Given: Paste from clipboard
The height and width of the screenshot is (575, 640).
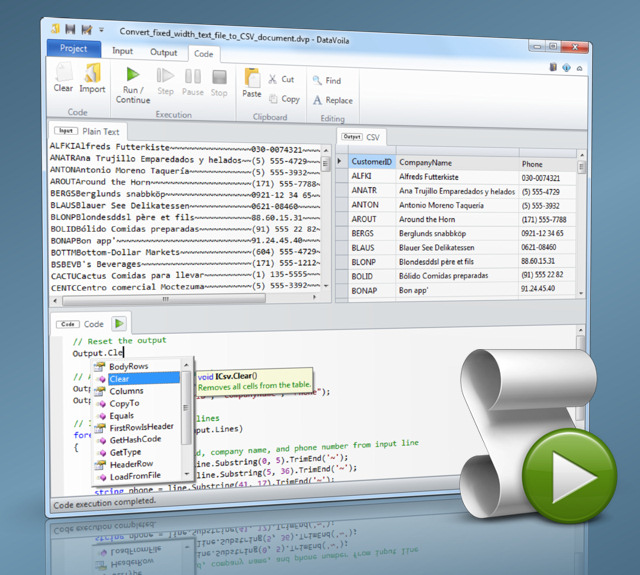Looking at the screenshot, I should click(252, 83).
